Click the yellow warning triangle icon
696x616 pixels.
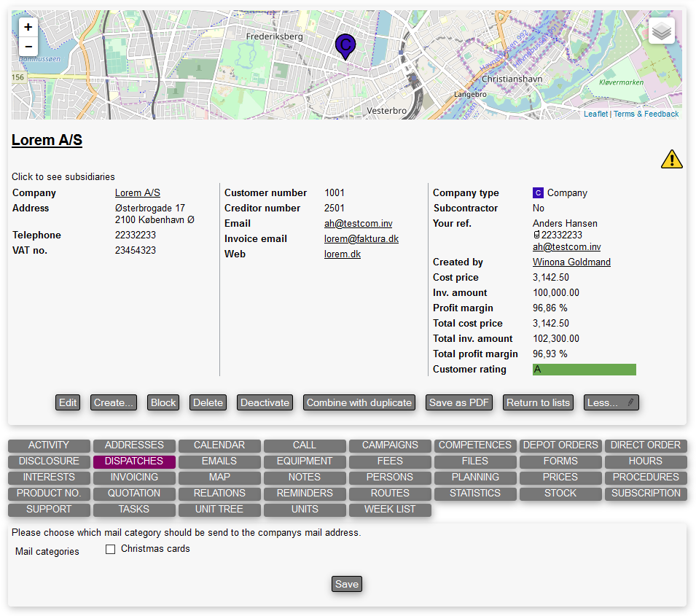[671, 159]
